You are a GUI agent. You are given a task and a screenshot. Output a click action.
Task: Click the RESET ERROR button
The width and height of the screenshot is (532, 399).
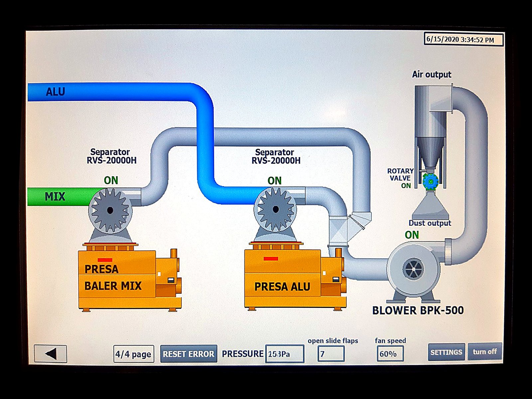189,354
